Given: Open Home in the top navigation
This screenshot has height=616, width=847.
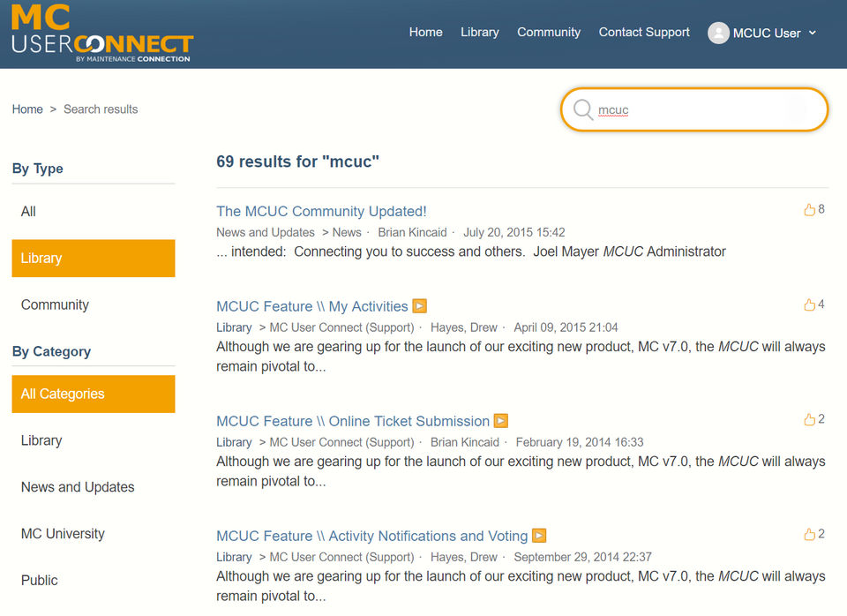Looking at the screenshot, I should tap(425, 33).
